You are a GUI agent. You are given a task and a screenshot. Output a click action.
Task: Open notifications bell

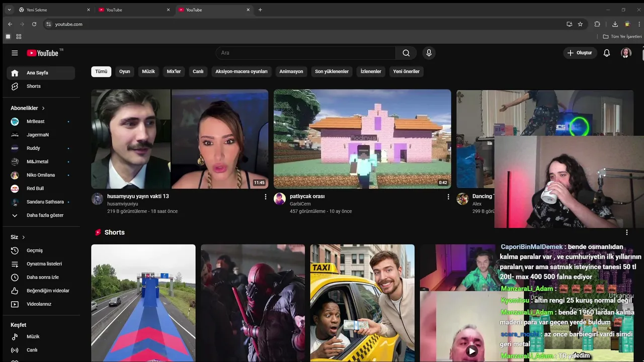pos(607,53)
